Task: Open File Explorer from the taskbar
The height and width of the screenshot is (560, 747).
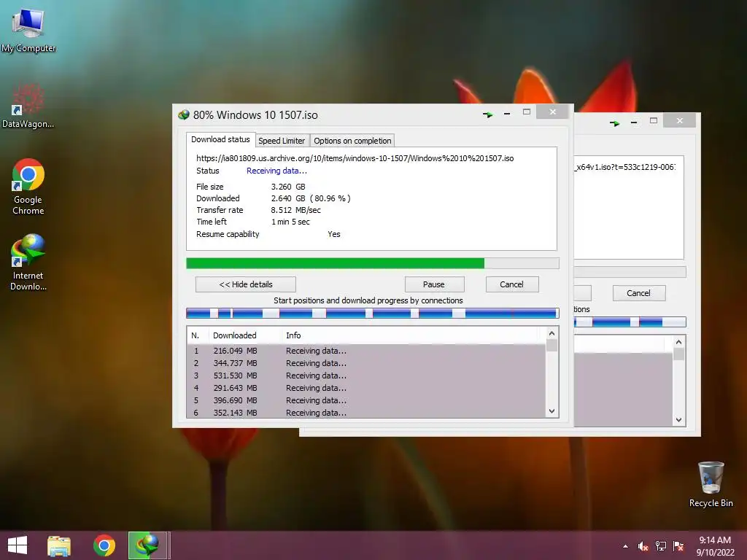Action: (x=59, y=545)
